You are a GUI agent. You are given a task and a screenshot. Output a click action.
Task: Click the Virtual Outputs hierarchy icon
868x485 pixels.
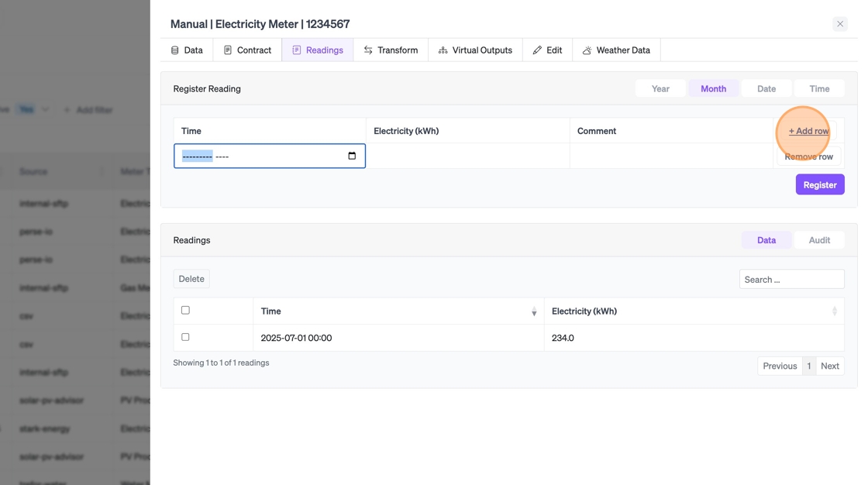coord(443,50)
